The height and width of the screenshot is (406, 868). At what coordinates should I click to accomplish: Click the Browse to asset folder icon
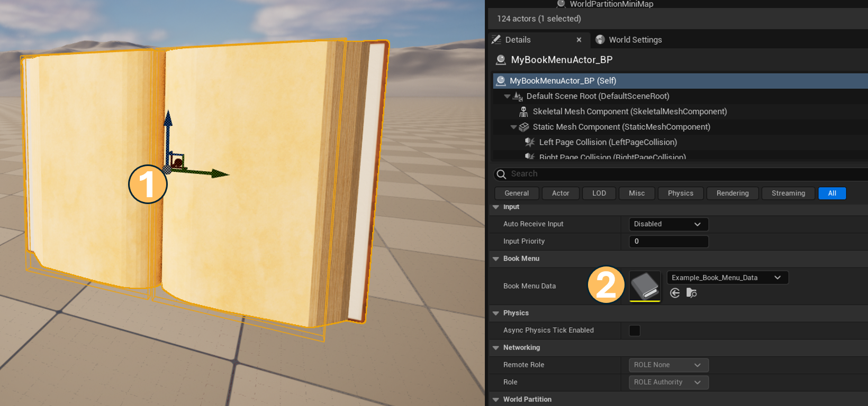tap(691, 293)
